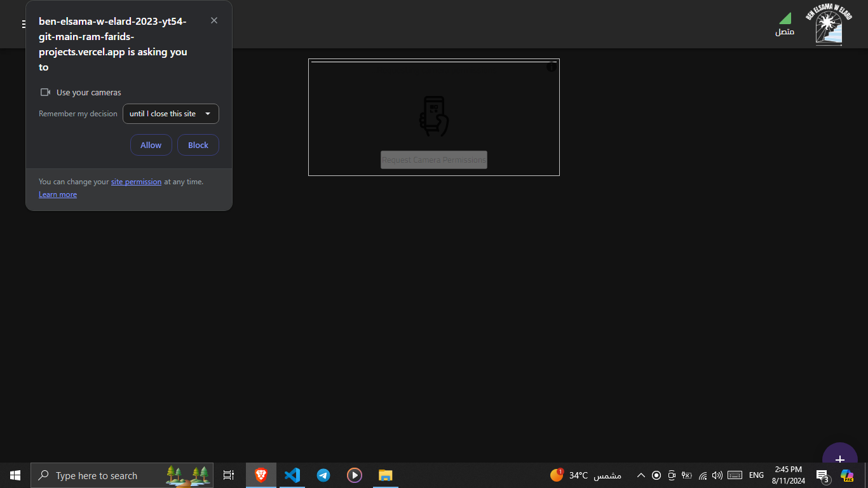868x488 pixels.
Task: Allow camera access in the permission prompt
Action: (151, 145)
